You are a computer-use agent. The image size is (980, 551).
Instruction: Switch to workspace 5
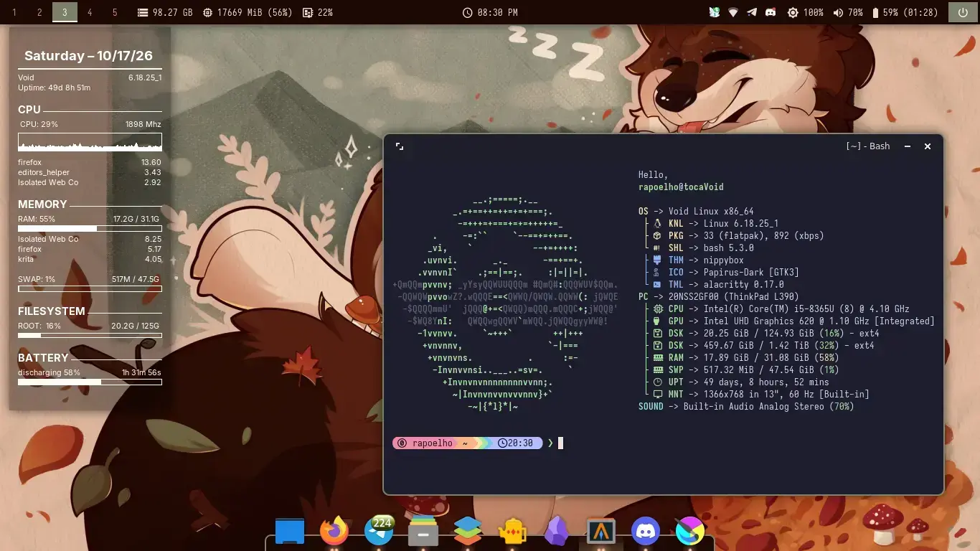tap(115, 13)
